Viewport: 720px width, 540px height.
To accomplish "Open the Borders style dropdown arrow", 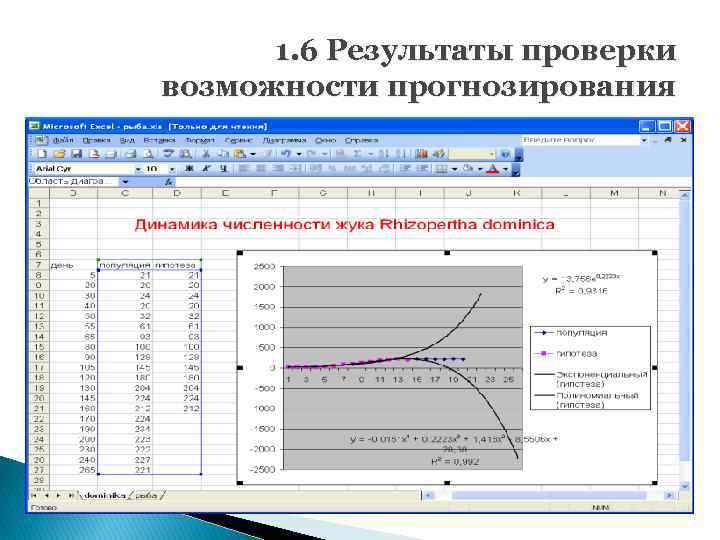I will [454, 169].
